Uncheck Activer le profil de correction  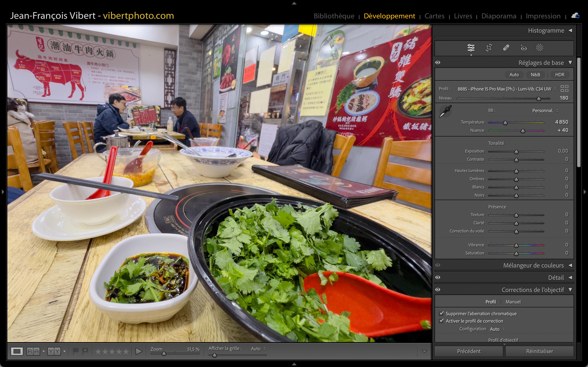(441, 321)
